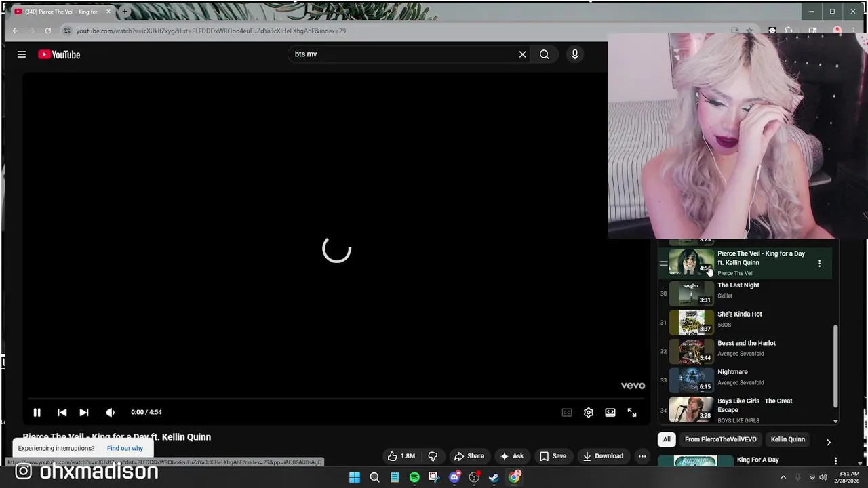Open options for recommended "King For A Day"
868x488 pixels.
(x=835, y=461)
